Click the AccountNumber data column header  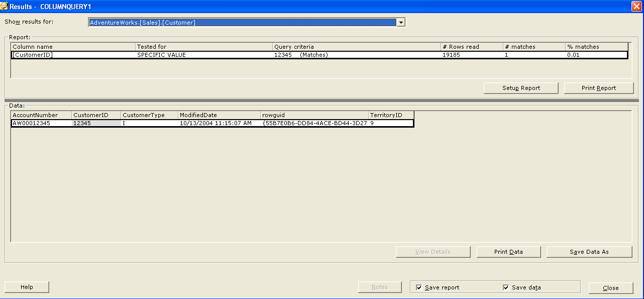42,115
